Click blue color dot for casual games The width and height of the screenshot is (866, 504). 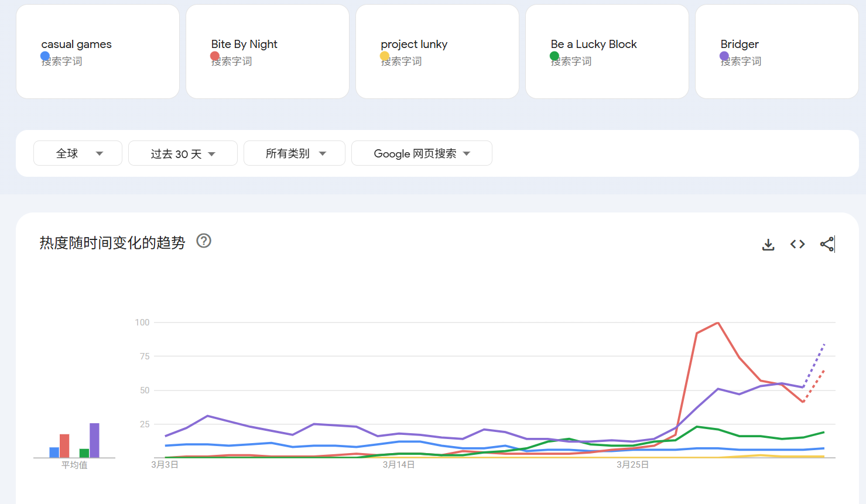click(x=45, y=56)
